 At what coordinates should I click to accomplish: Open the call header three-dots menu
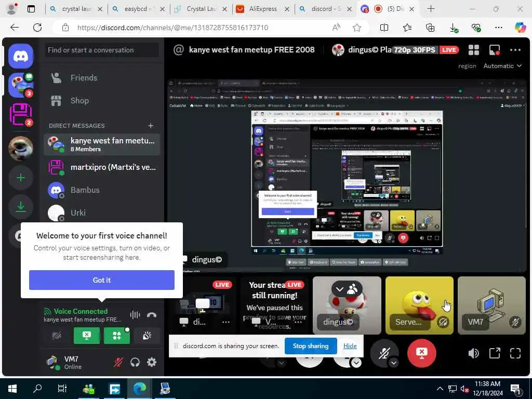515,50
